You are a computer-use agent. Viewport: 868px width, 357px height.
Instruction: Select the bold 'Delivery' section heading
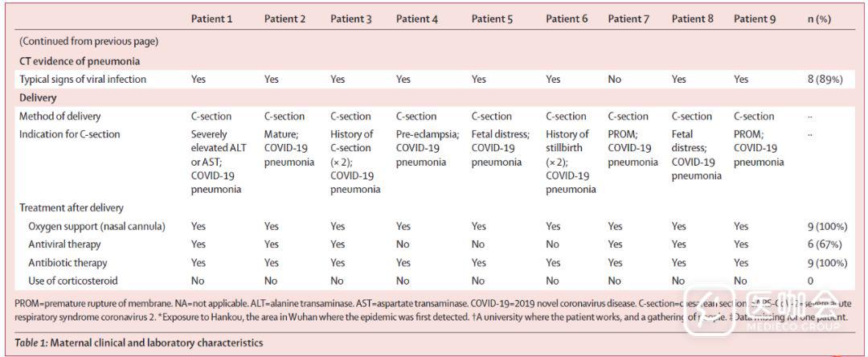click(x=38, y=97)
